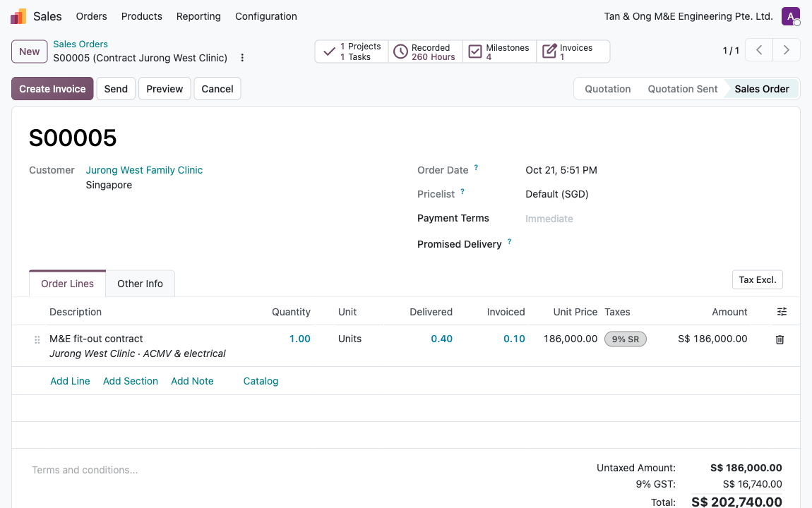Open the Projects and Tasks smart button
The width and height of the screenshot is (812, 508).
click(352, 52)
